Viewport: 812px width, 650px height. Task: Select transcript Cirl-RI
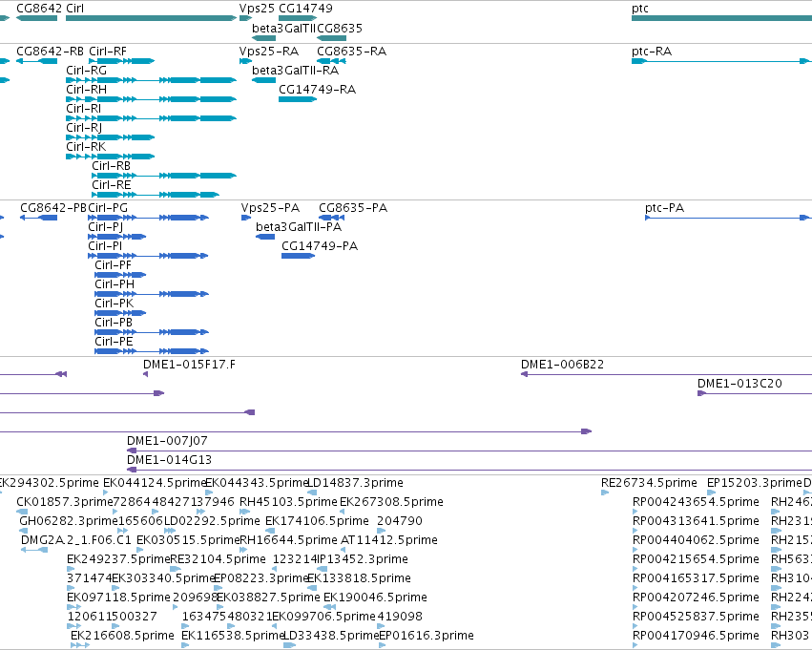click(x=83, y=109)
